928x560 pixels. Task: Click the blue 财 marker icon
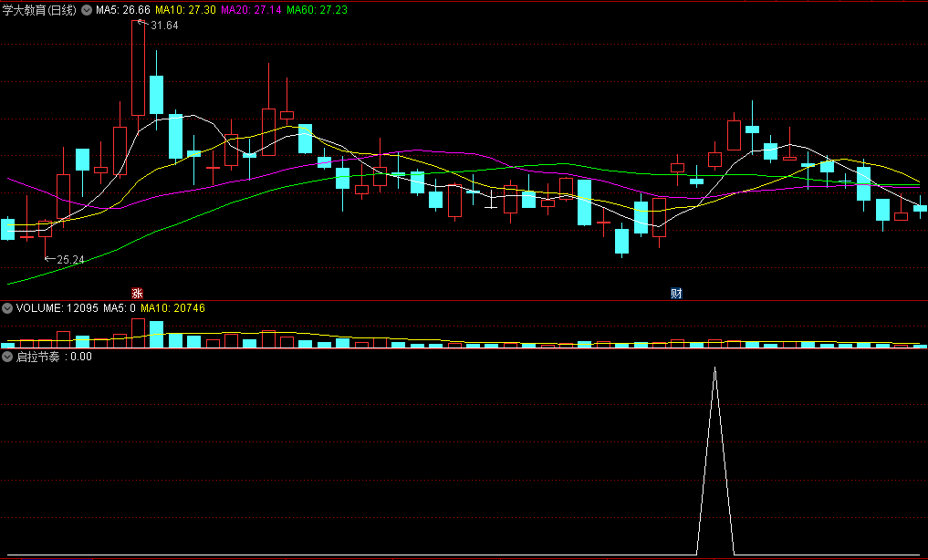676,294
